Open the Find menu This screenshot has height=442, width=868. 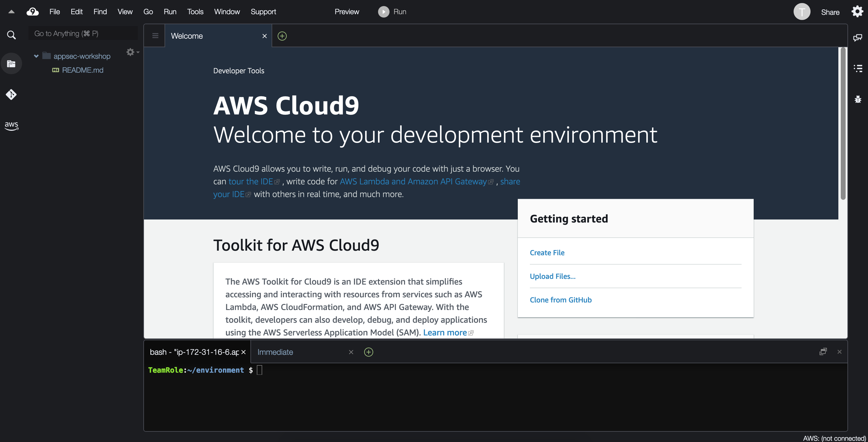[x=100, y=12]
